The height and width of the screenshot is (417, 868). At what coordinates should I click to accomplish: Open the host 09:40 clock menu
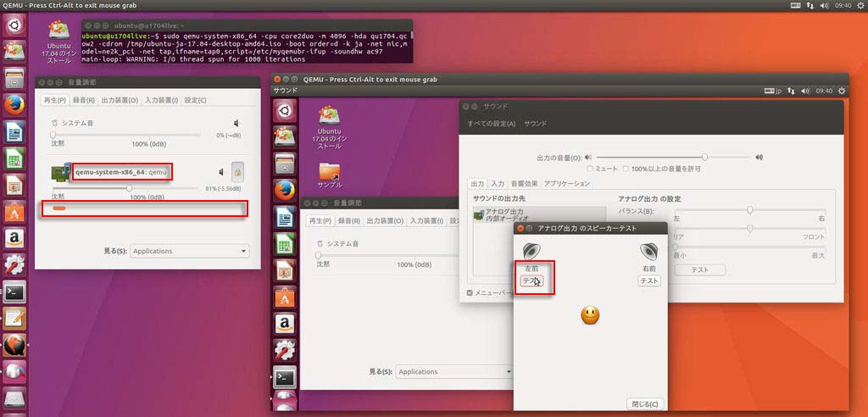pos(843,6)
